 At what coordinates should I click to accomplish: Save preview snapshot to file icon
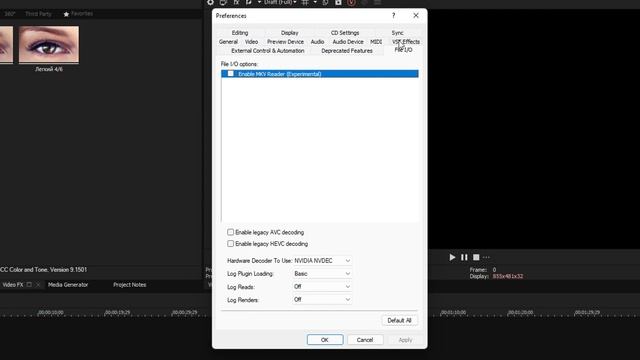338,2
